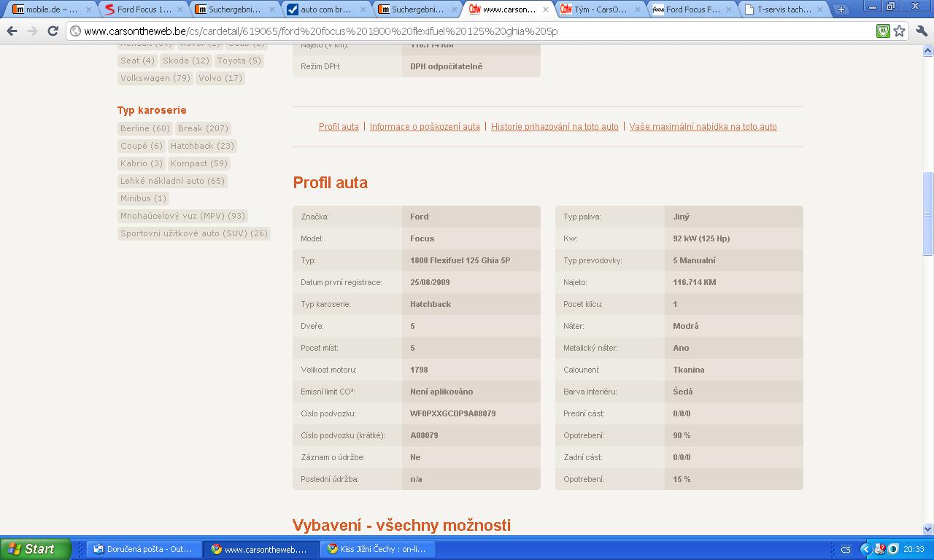Viewport: 934px width, 560px height.
Task: Switch to the T-servis tach tab
Action: coord(782,9)
